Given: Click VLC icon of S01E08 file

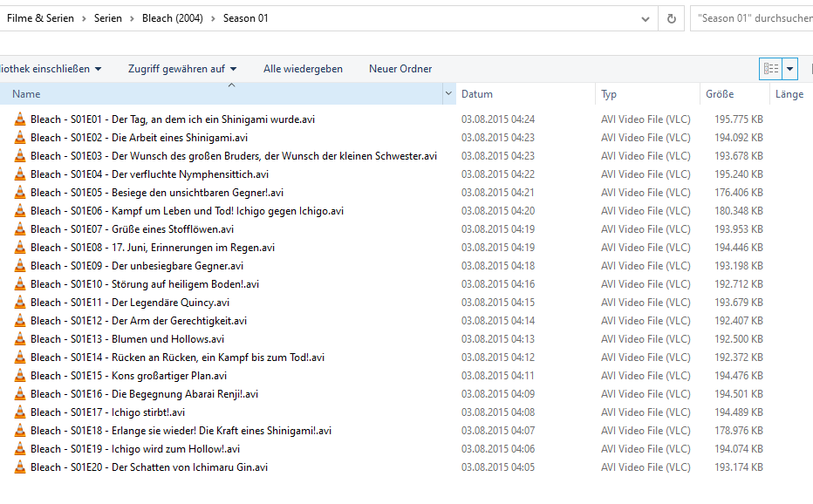Looking at the screenshot, I should click(x=20, y=248).
